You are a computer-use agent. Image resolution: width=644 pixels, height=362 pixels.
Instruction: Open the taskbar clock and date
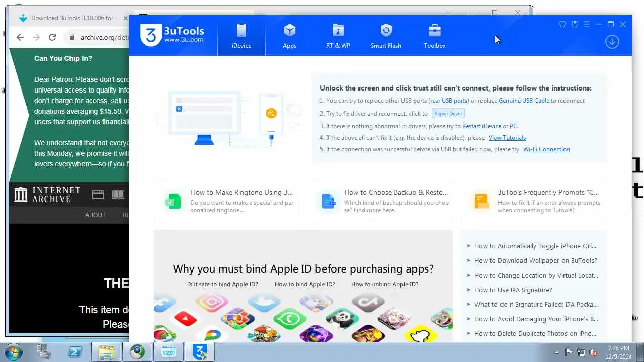pyautogui.click(x=618, y=352)
